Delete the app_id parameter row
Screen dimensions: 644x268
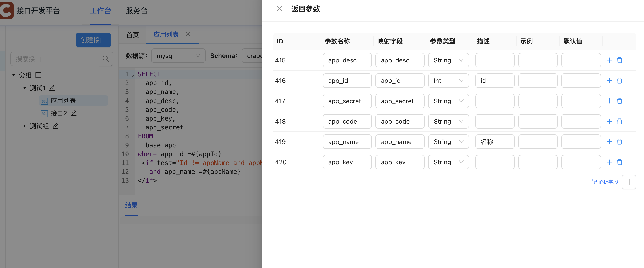(619, 81)
